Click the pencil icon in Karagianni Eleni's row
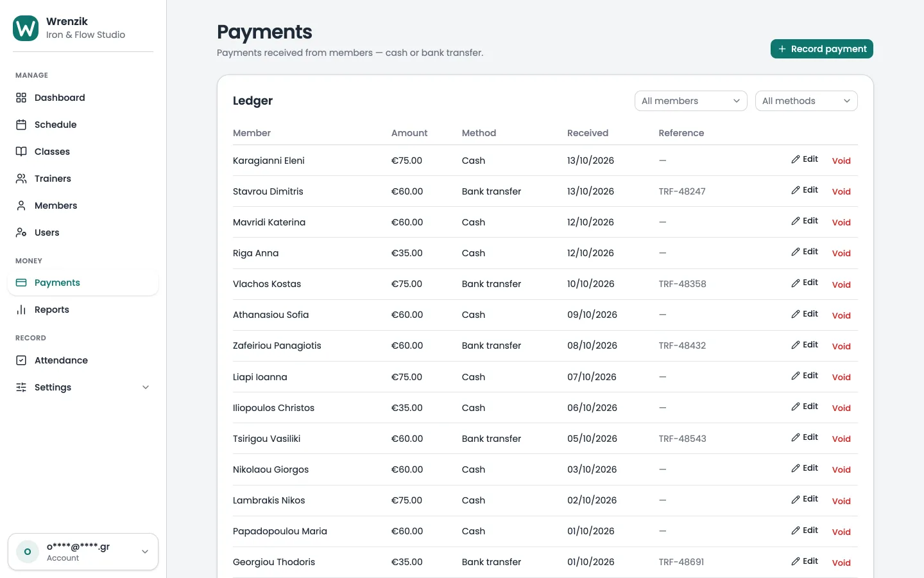The image size is (924, 578). pyautogui.click(x=796, y=159)
